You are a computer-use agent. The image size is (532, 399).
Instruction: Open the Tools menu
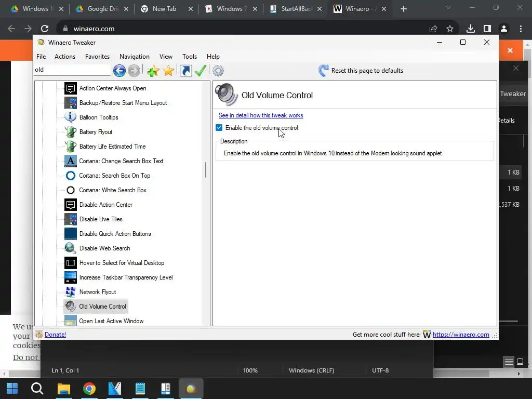tap(190, 57)
